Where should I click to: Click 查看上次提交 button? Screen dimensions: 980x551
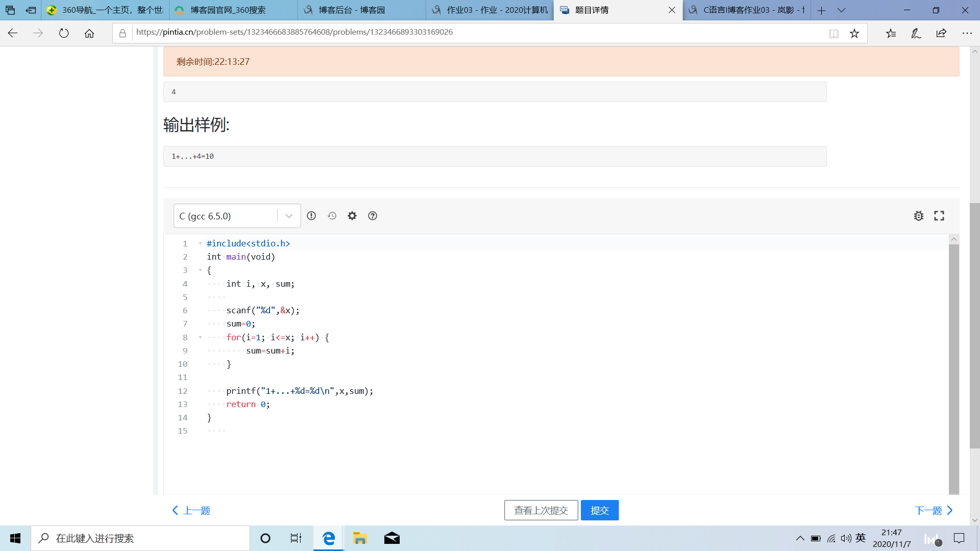coord(541,510)
